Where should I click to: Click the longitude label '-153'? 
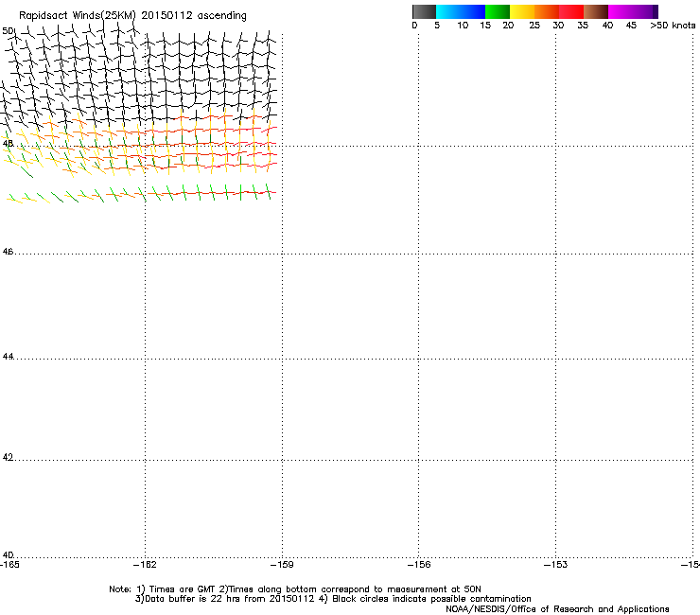tap(556, 565)
